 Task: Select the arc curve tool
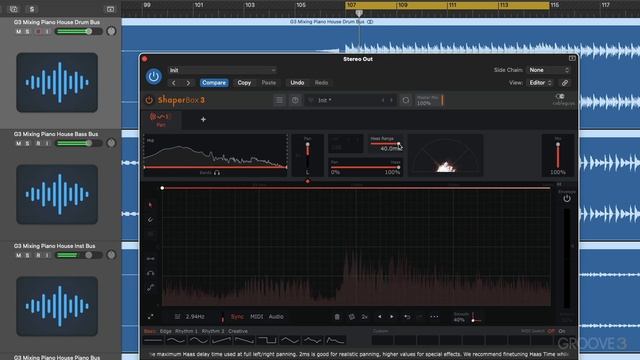click(x=150, y=273)
